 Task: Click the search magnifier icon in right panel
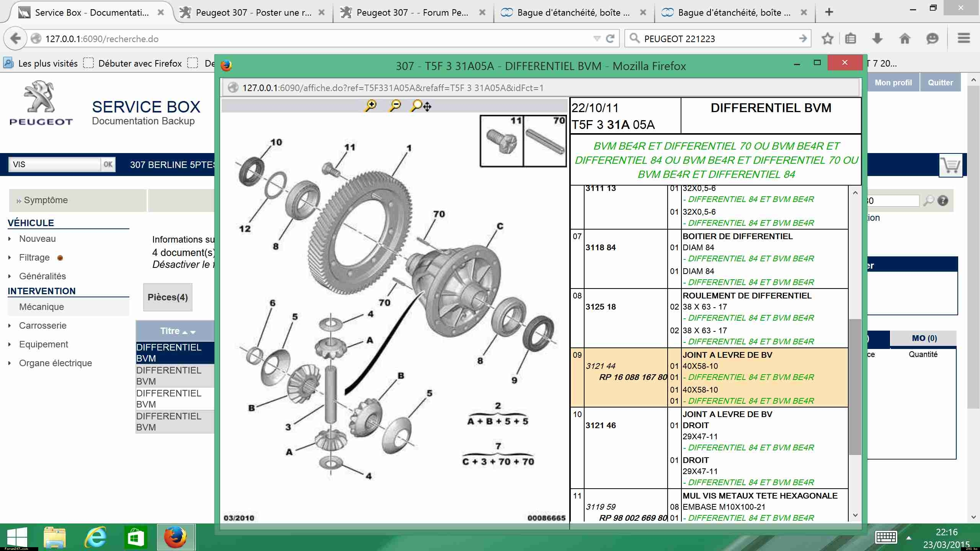tap(929, 201)
